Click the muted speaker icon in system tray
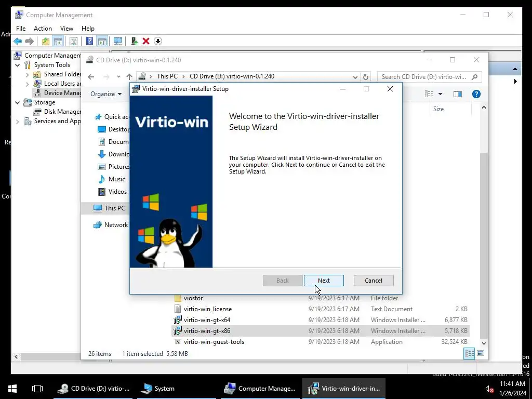The height and width of the screenshot is (399, 532). point(489,389)
